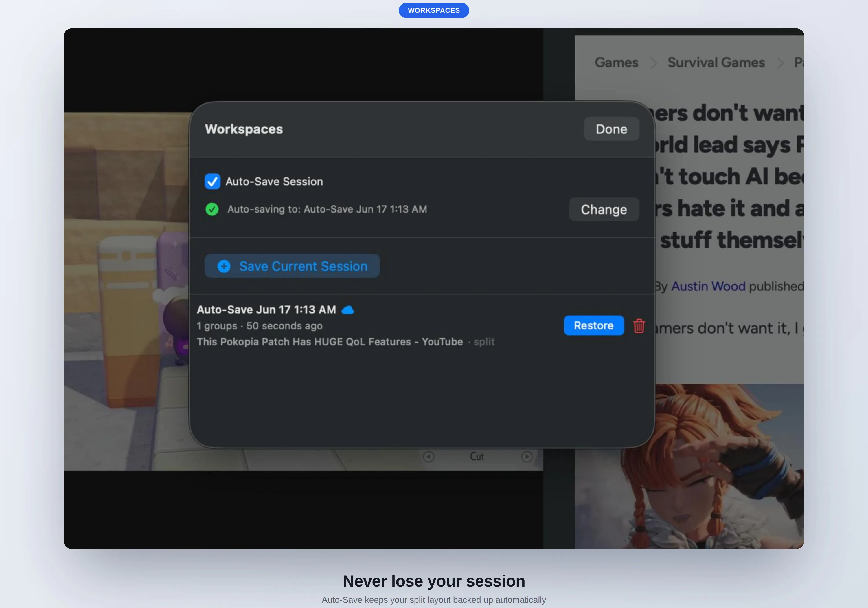Click the WORKSPACES pill badge
The height and width of the screenshot is (608, 868).
click(434, 10)
